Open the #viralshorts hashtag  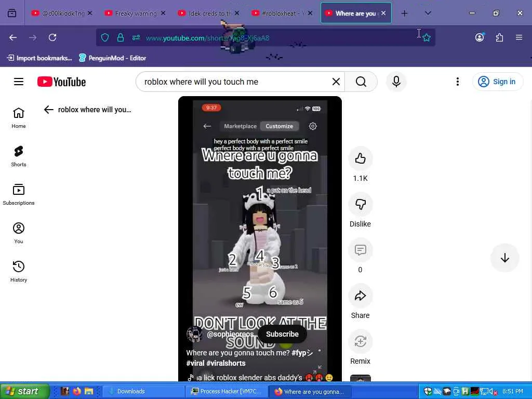(x=225, y=363)
